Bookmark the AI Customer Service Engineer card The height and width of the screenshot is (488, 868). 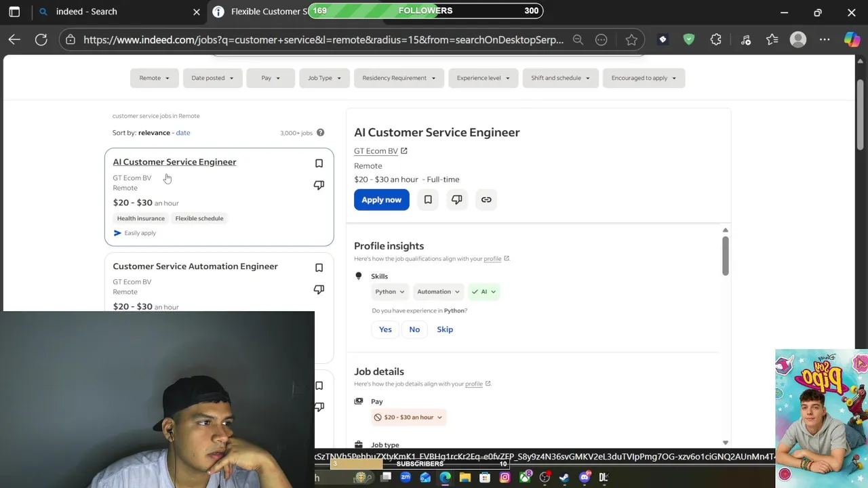coord(319,163)
